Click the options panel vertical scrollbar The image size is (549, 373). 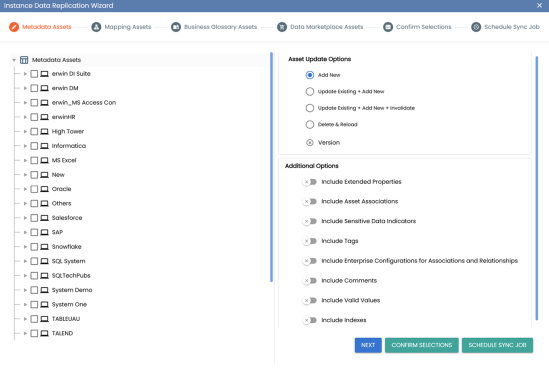tap(537, 188)
